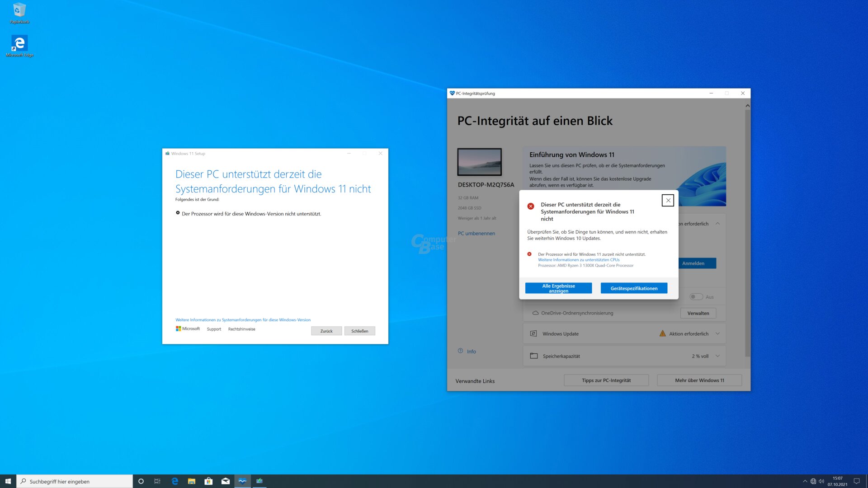
Task: Open the Windows Start menu
Action: (x=8, y=481)
